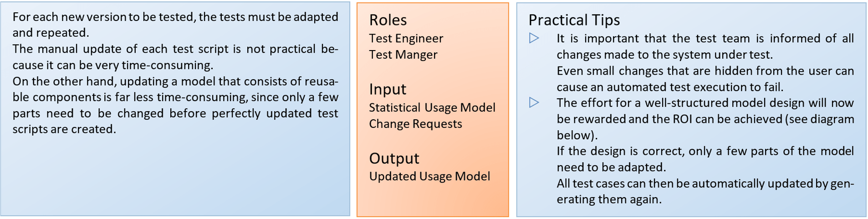
Task: Click the sentence starting 'The manual update'
Action: tap(175, 49)
